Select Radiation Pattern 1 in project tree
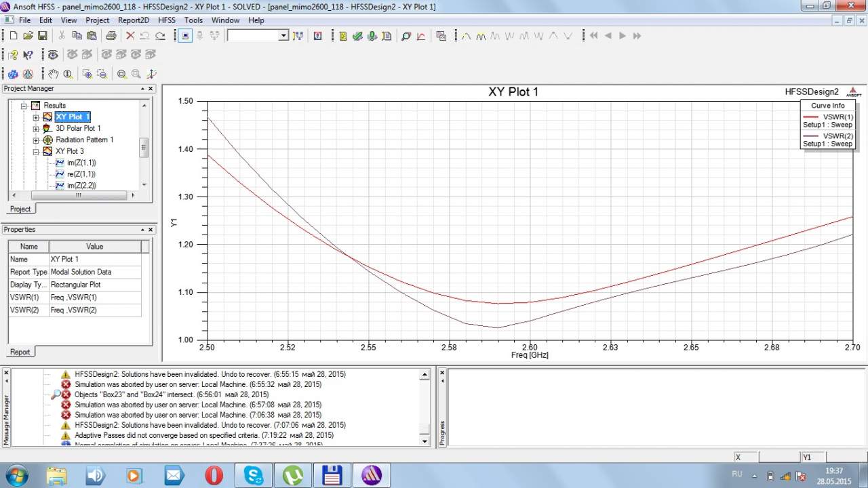This screenshot has width=868, height=488. tap(84, 140)
